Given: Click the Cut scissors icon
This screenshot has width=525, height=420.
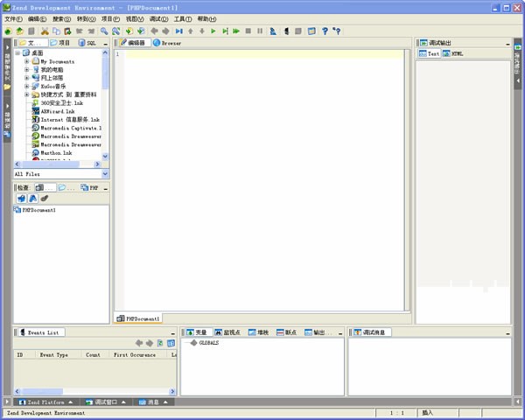Looking at the screenshot, I should tap(45, 31).
